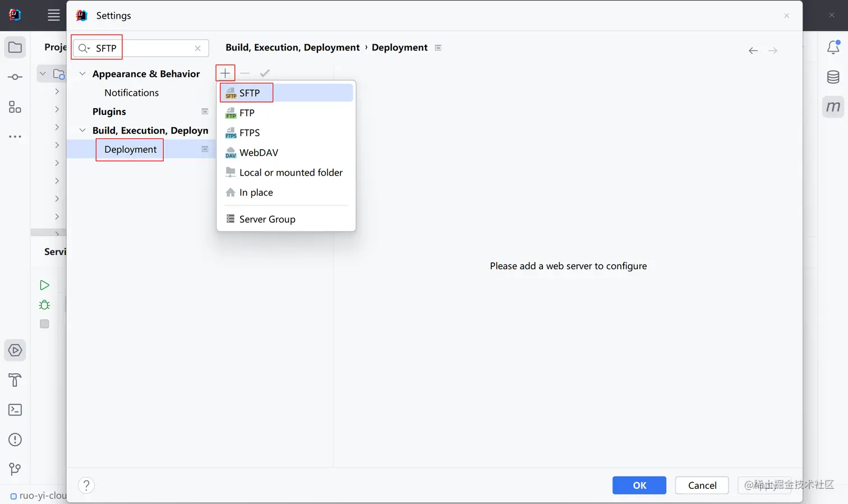Viewport: 848px width, 504px height.
Task: Navigate forward in settings history
Action: click(x=773, y=50)
